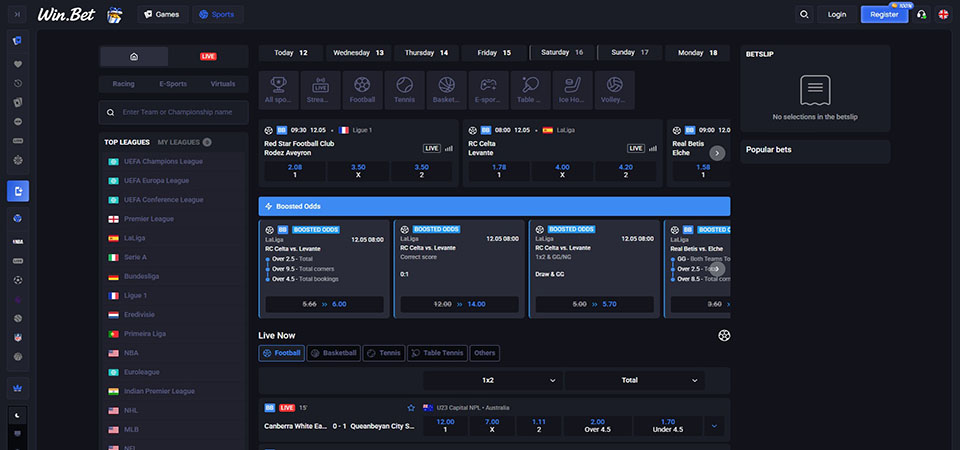Viewport: 960px width, 450px height.
Task: Click the team or championship search field
Action: click(174, 113)
